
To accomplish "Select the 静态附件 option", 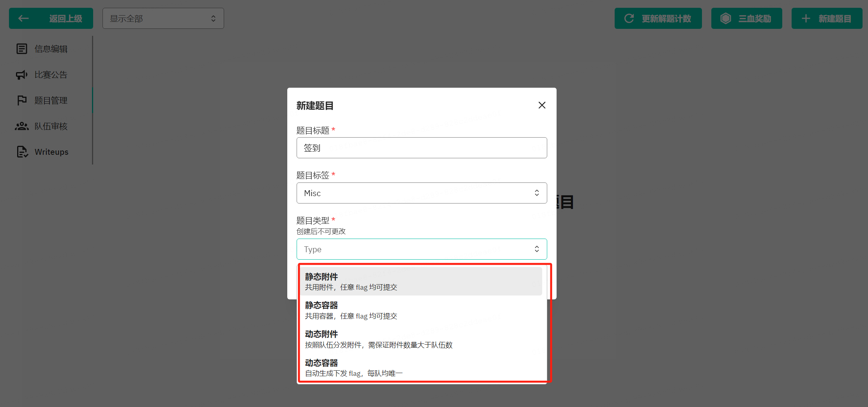I will 421,281.
